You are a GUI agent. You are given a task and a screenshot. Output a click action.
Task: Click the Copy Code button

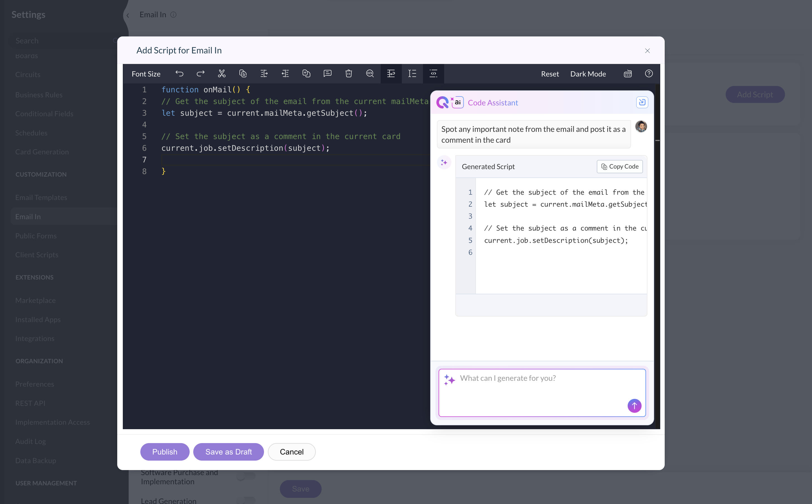tap(620, 166)
